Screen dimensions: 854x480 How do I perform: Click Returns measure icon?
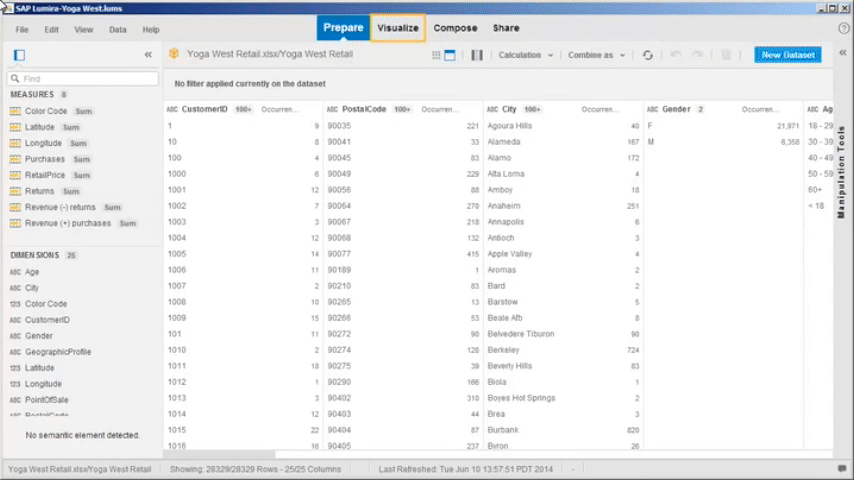click(x=15, y=191)
